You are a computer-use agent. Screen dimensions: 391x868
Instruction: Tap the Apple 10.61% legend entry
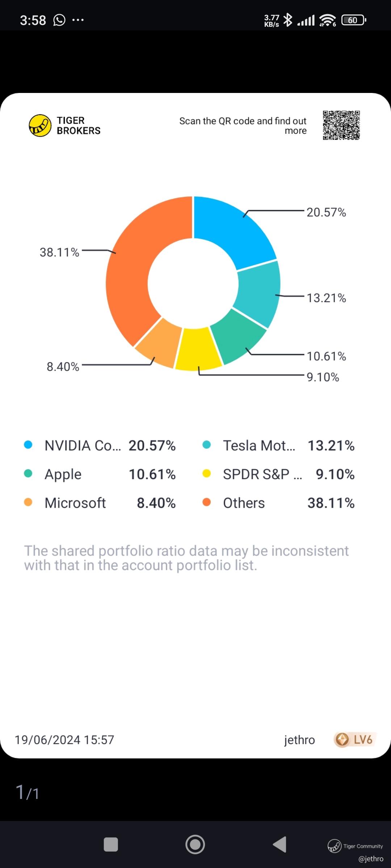[x=100, y=474]
